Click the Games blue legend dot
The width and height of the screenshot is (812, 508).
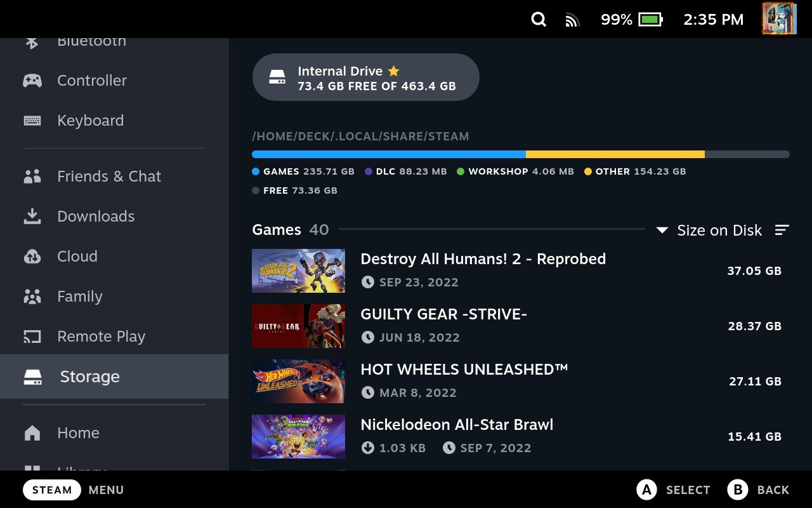256,171
